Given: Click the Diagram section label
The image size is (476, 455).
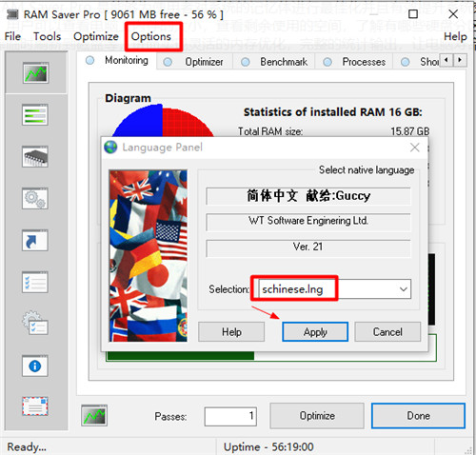Looking at the screenshot, I should (128, 98).
